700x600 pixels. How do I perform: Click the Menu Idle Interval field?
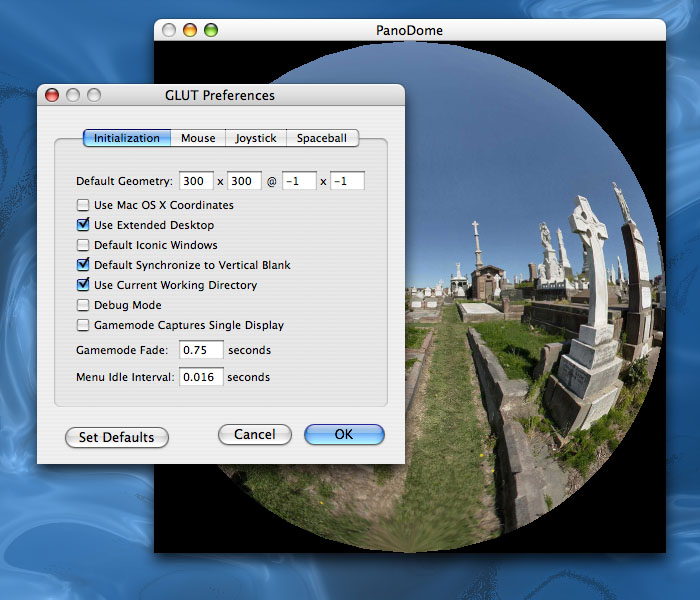click(x=201, y=377)
